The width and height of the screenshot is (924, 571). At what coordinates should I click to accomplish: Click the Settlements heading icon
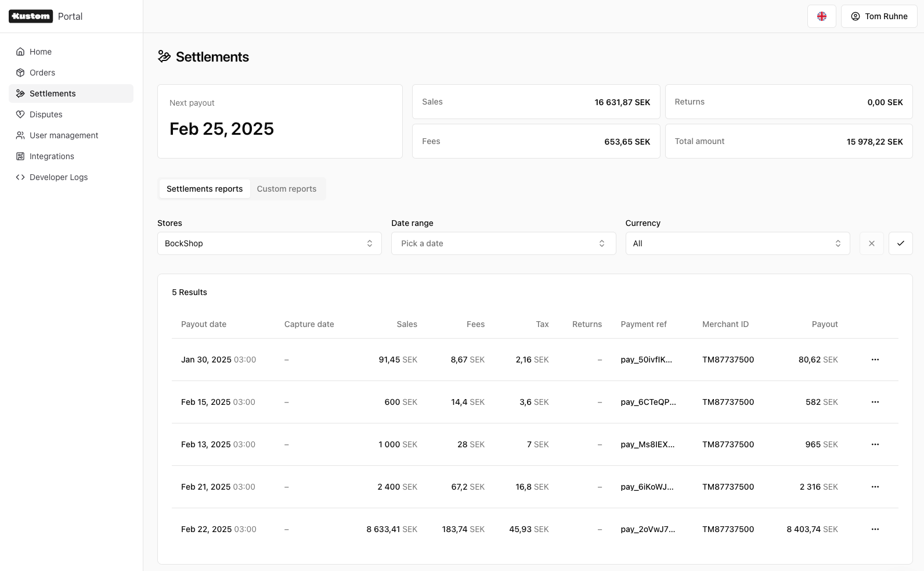click(x=164, y=56)
